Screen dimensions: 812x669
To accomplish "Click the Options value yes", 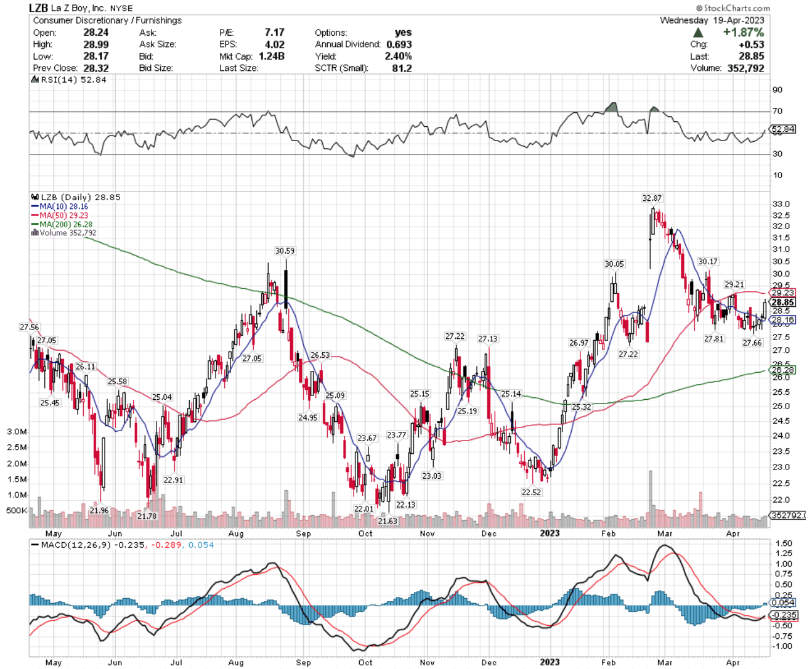I will [x=404, y=32].
